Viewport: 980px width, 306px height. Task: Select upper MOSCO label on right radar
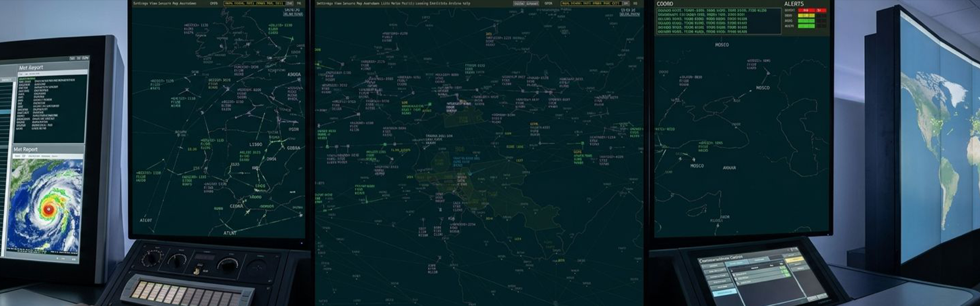(x=722, y=45)
